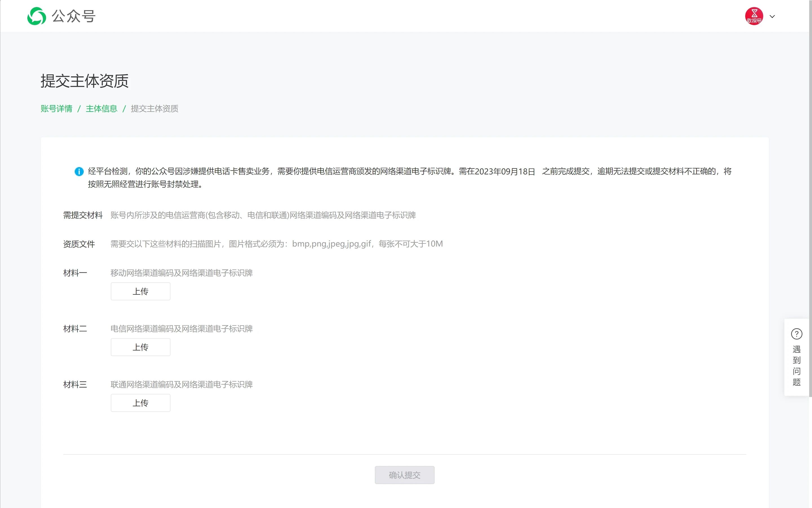Click the 确认提交 button
The image size is (812, 508).
pyautogui.click(x=404, y=475)
